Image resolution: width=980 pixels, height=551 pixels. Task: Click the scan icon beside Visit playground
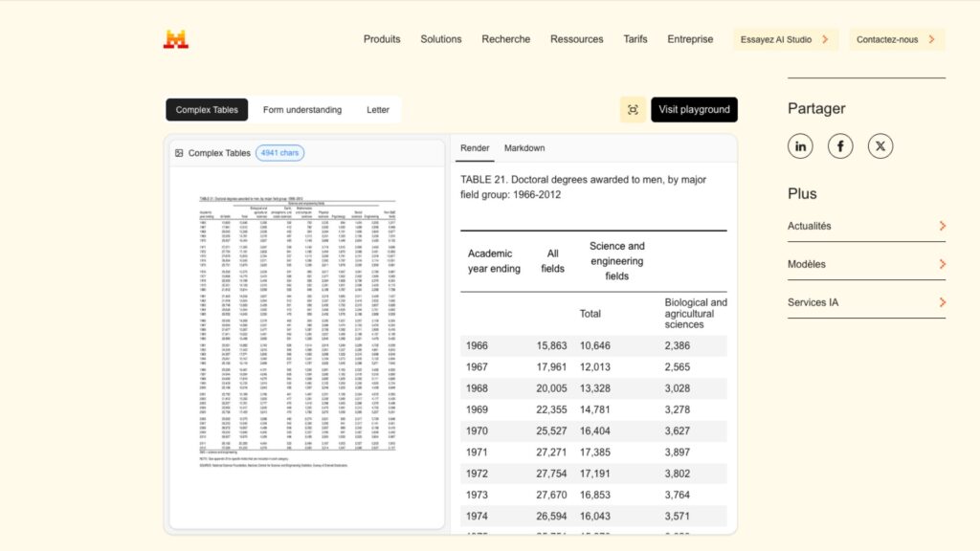633,109
